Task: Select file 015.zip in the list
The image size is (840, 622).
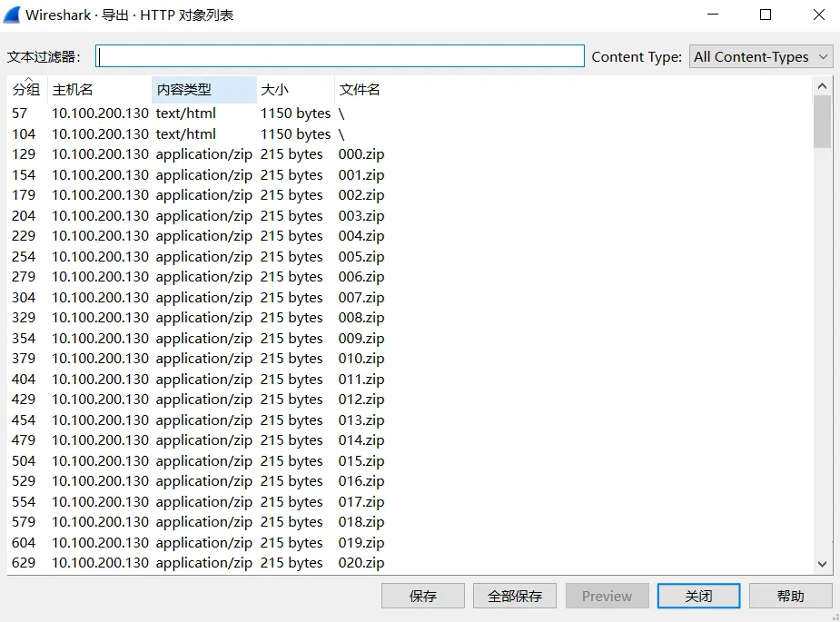Action: (361, 460)
